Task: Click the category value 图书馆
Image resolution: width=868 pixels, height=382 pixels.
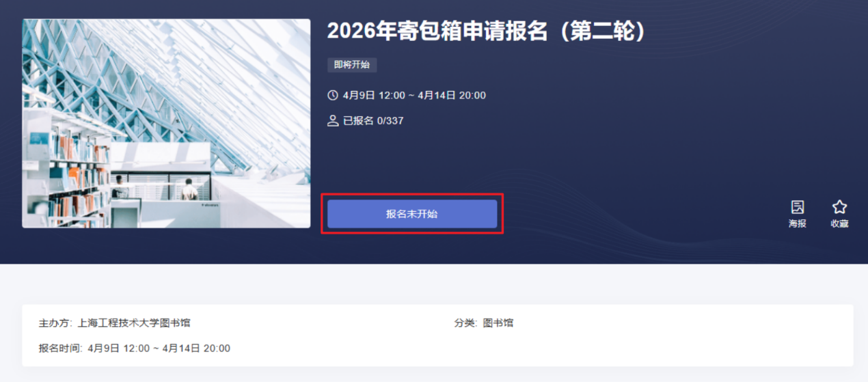Action: point(498,323)
